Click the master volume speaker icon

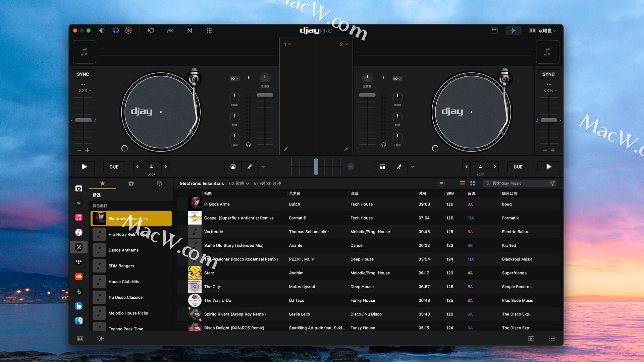point(101,31)
